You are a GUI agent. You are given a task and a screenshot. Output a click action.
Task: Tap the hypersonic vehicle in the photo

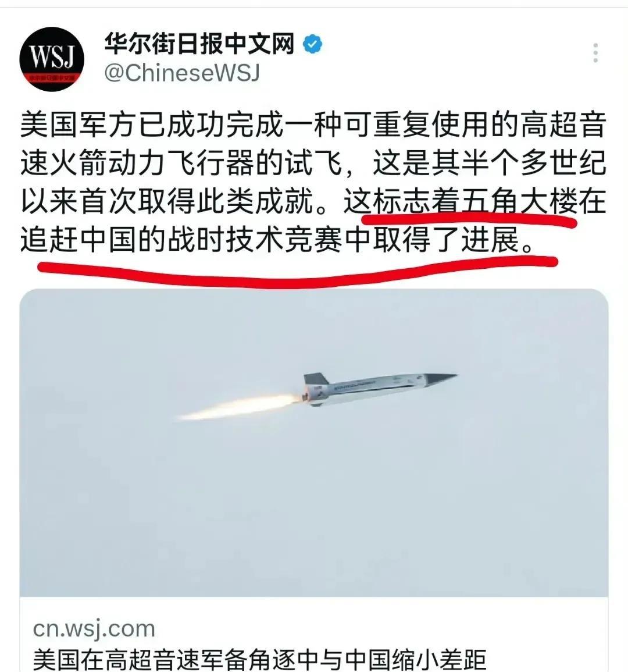379,388
